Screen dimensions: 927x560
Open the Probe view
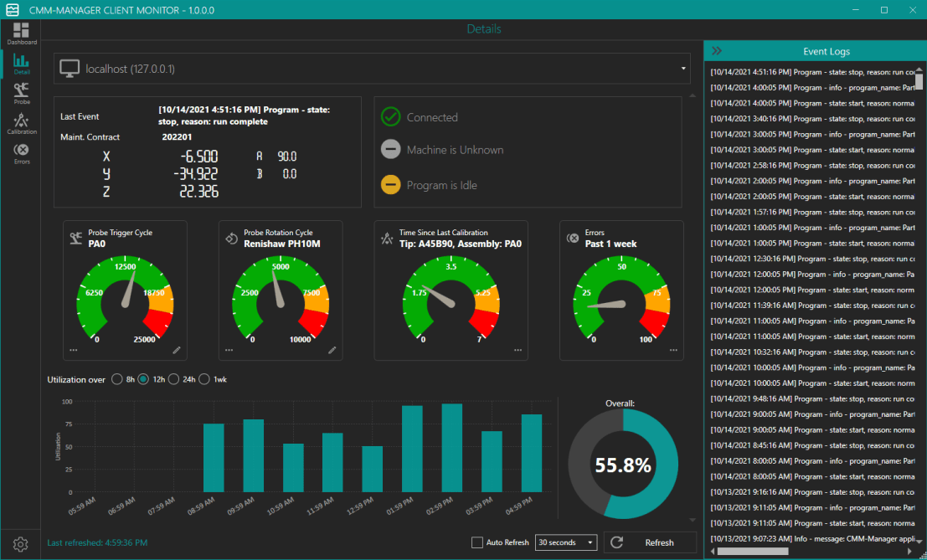21,92
